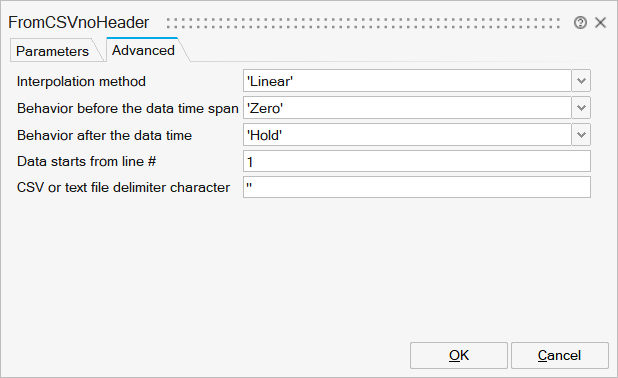Viewport: 618px width, 378px height.
Task: Click the Interpolation method label
Action: [81, 81]
